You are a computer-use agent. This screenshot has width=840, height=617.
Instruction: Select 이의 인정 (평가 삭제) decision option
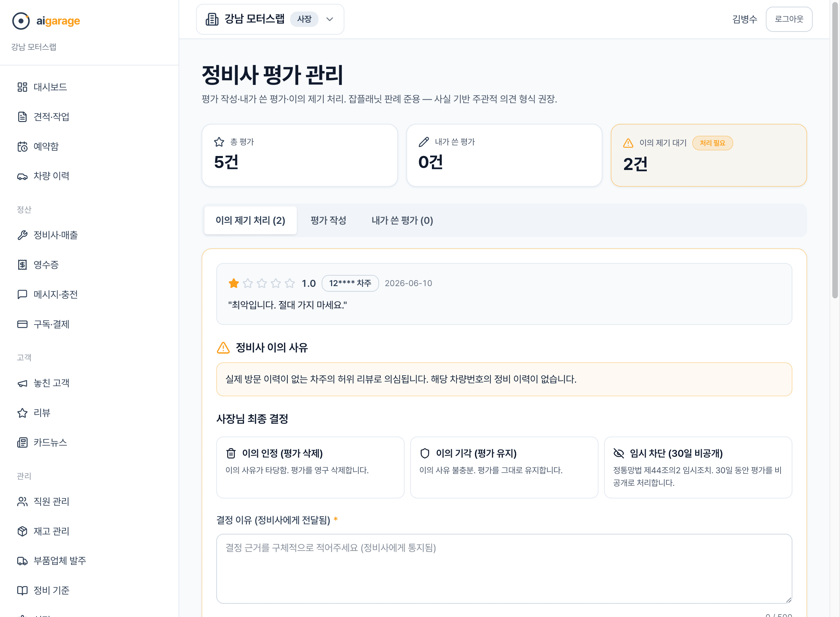pos(310,467)
